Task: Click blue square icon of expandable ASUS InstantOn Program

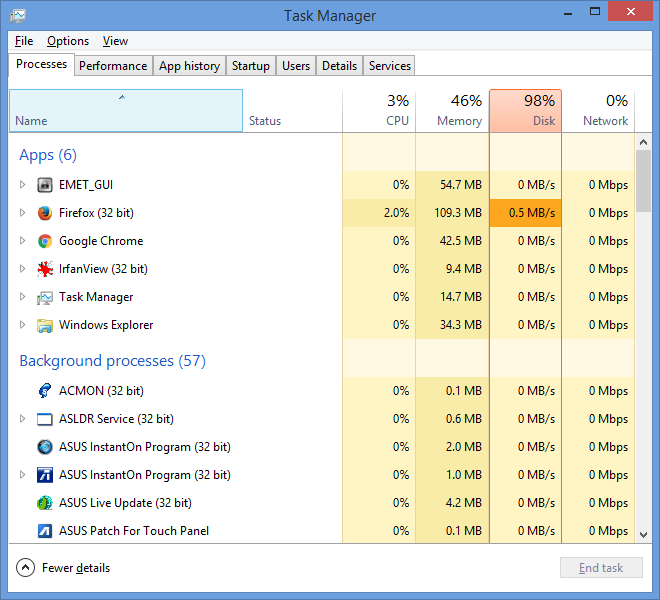Action: click(45, 475)
